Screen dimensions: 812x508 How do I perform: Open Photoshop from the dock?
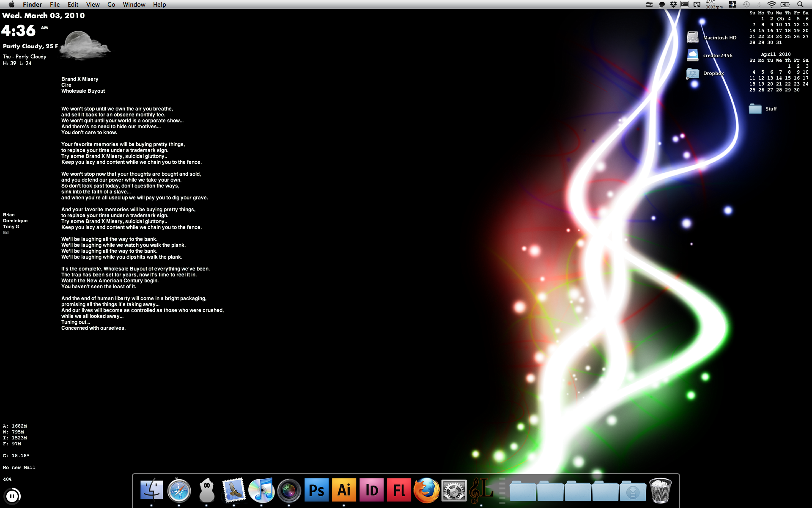tap(316, 490)
